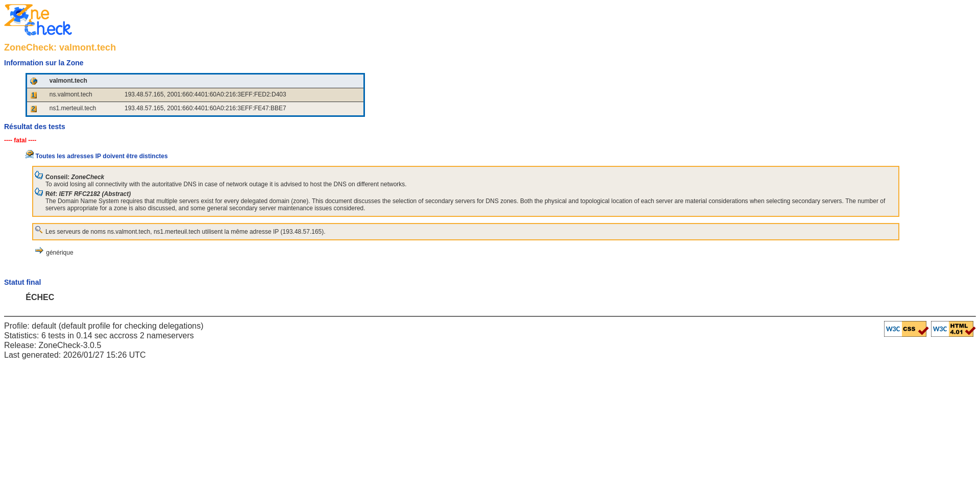Image resolution: width=980 pixels, height=495 pixels.
Task: Select the ns1.merteuil.tech nameserver cell
Action: click(x=72, y=108)
